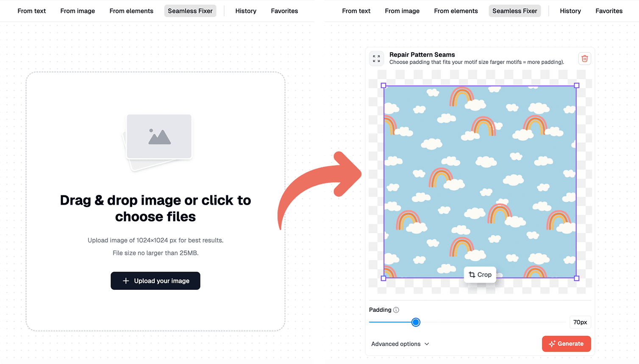Click the expand fullscreen icon beside Repair Pattern Seams

(x=376, y=58)
